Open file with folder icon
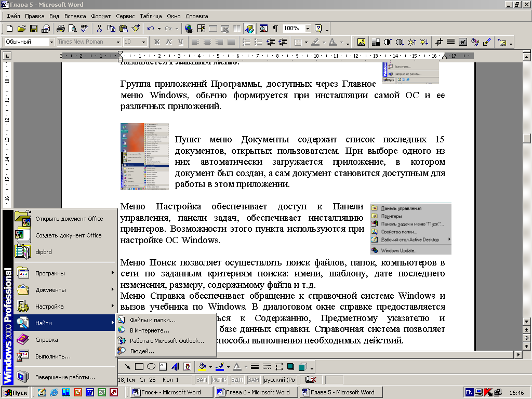 point(21,29)
